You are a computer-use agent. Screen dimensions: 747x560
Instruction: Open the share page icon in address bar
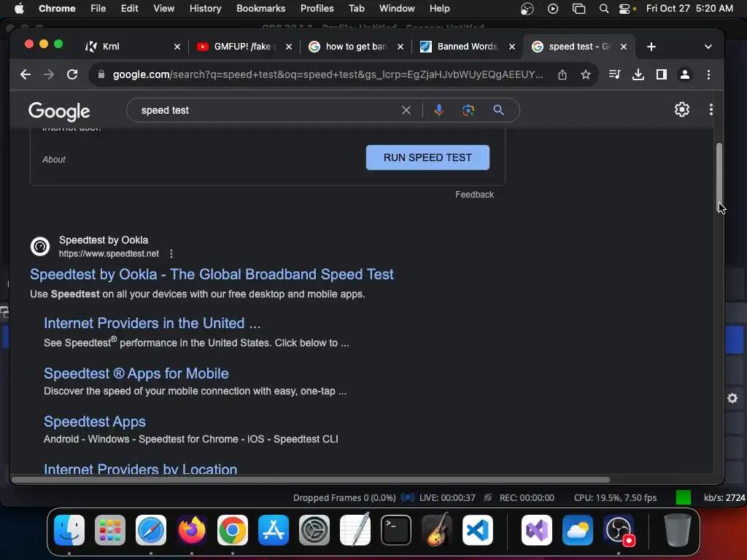(562, 74)
